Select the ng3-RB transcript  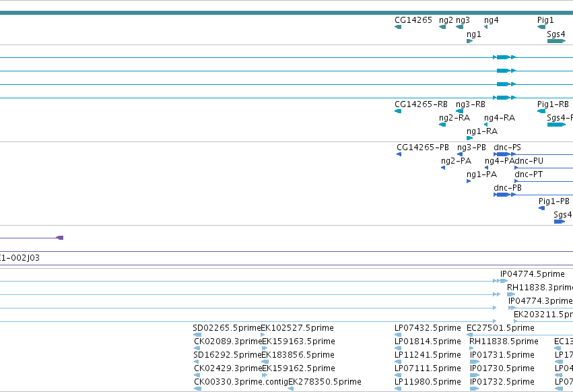click(459, 111)
